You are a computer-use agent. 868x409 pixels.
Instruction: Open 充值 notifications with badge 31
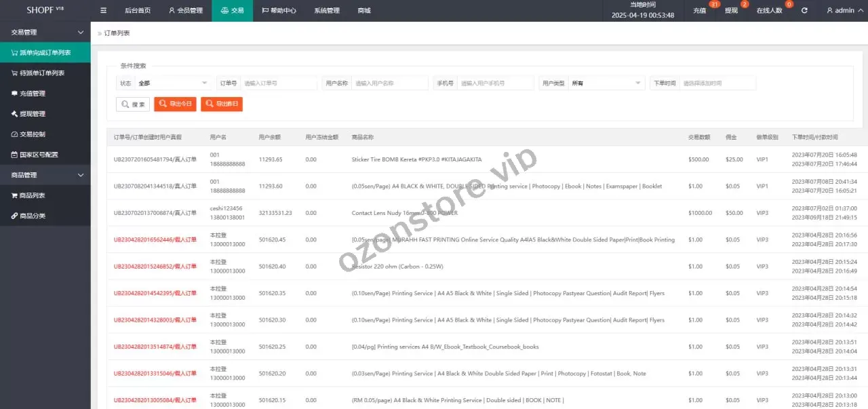(x=699, y=11)
